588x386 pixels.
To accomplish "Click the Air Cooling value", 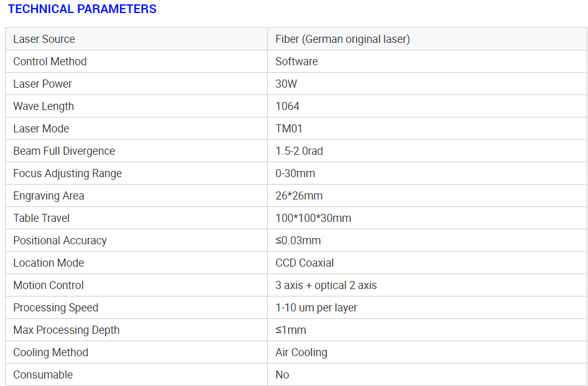I will pyautogui.click(x=301, y=352).
